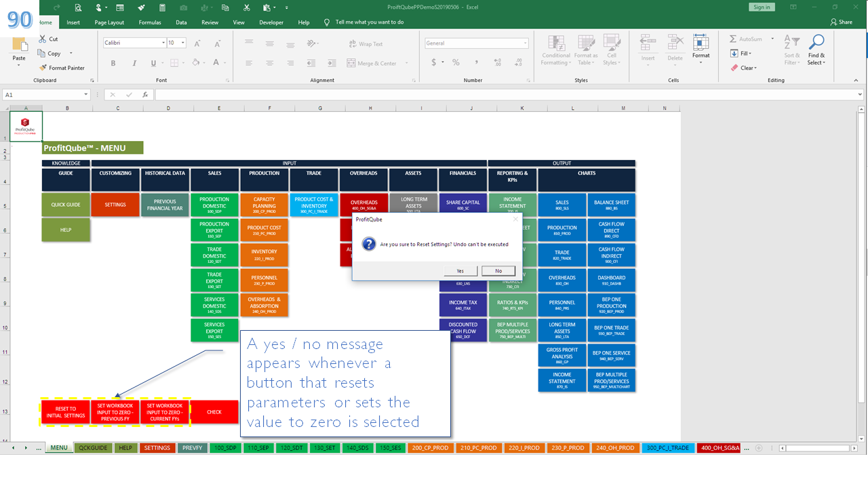This screenshot has width=868, height=488.
Task: Click the calculator icon in quick access toolbar
Action: [x=162, y=7]
